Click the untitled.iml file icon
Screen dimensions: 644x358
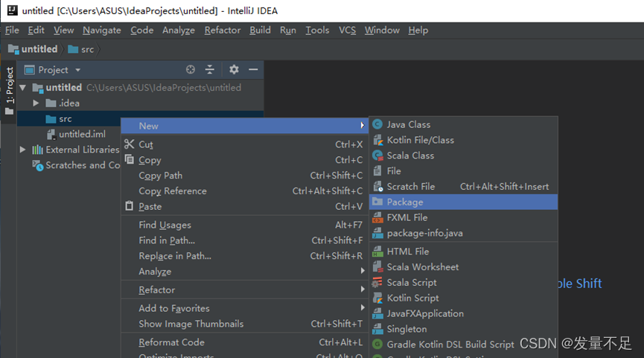tap(51, 134)
